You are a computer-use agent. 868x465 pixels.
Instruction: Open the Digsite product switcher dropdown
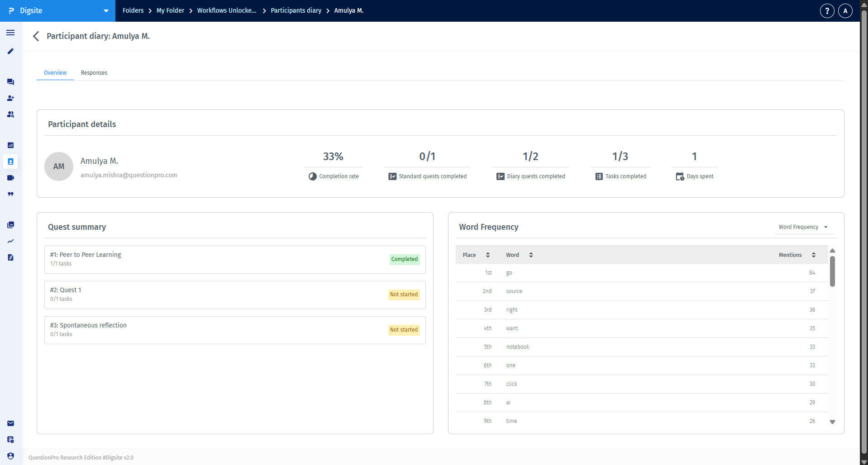point(106,11)
